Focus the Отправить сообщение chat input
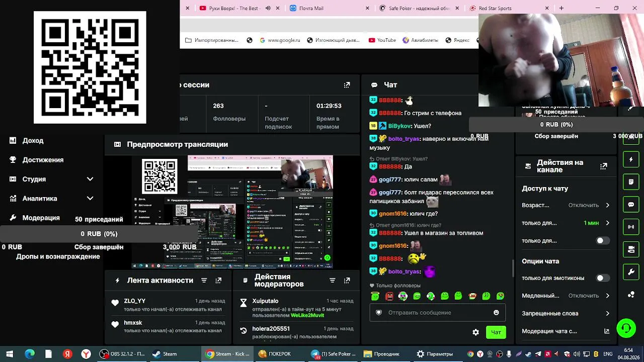This screenshot has width=644, height=362. pyautogui.click(x=438, y=313)
